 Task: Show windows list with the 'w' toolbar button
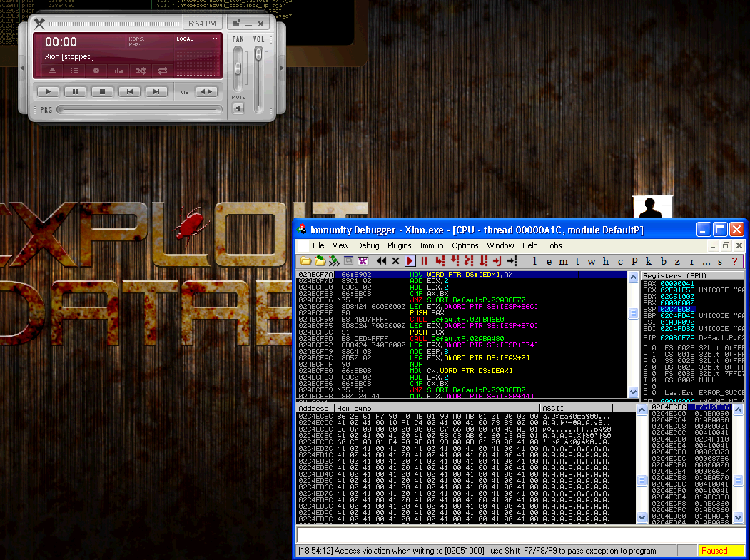click(592, 261)
